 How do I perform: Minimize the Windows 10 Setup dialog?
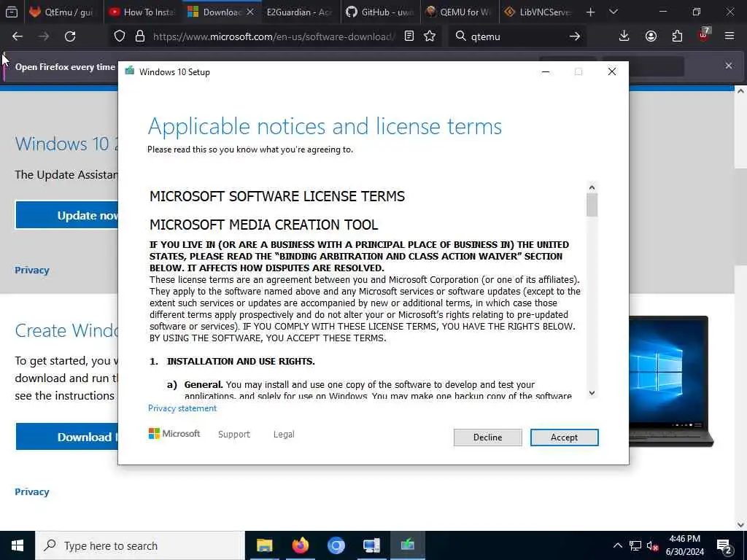(546, 72)
